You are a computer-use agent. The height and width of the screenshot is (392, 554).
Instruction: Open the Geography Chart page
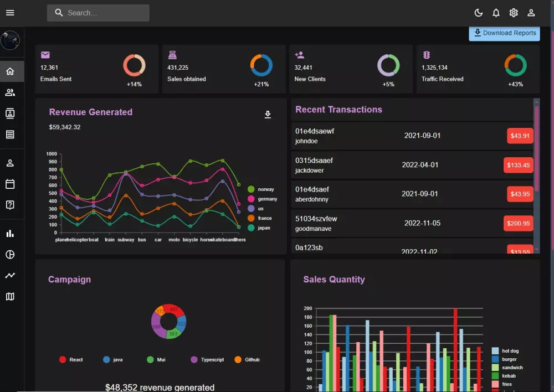10,296
